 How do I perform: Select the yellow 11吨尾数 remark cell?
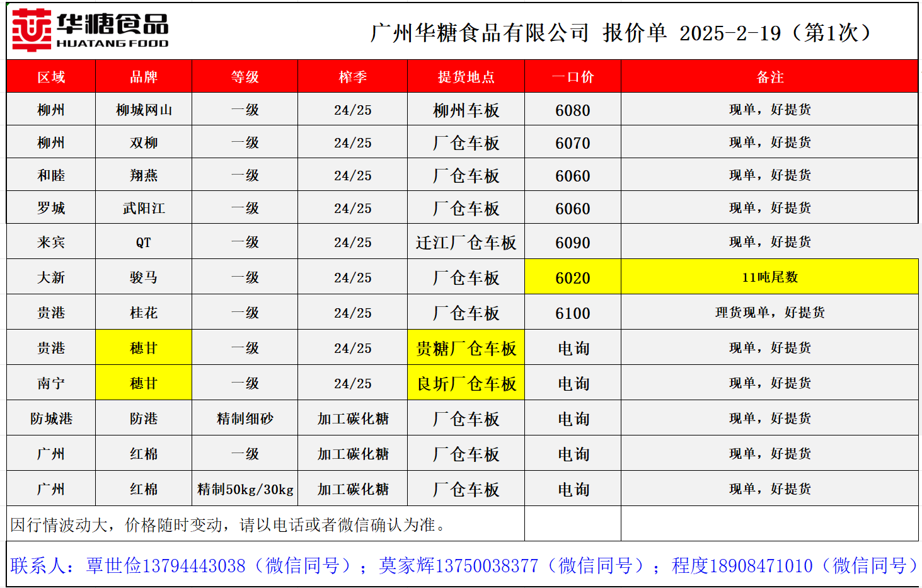(769, 277)
